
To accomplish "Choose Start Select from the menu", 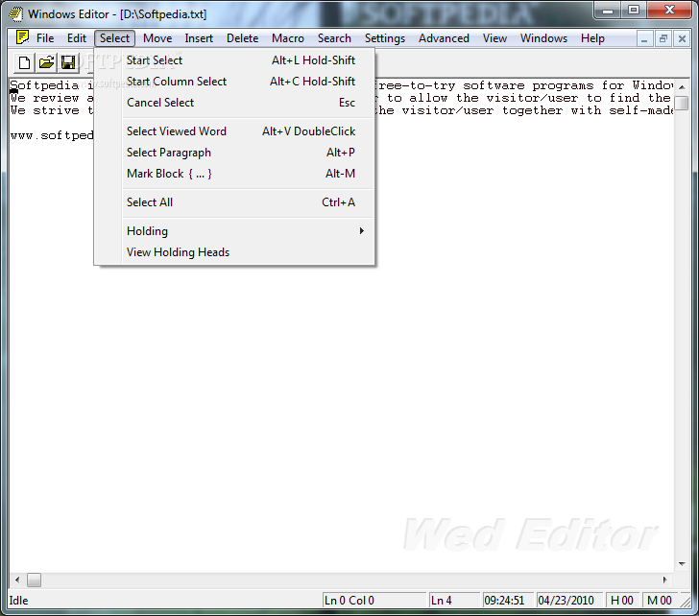I will tap(234, 60).
